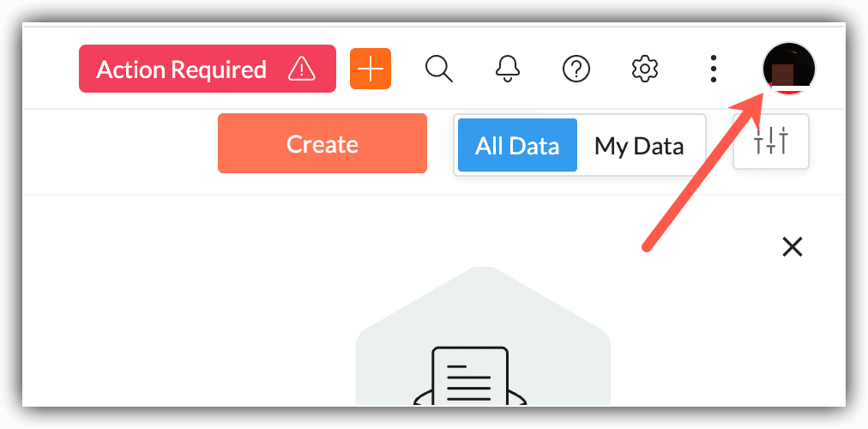Click the Create button

point(322,143)
